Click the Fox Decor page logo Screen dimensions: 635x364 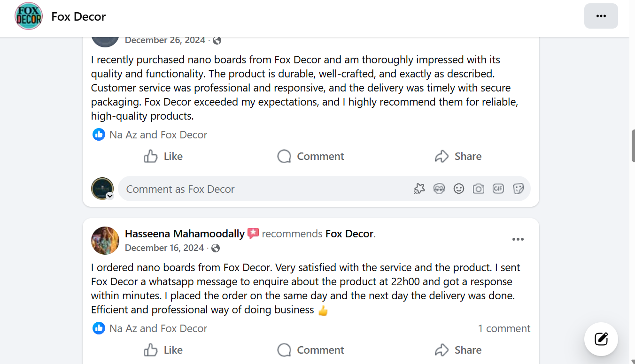[x=29, y=16]
